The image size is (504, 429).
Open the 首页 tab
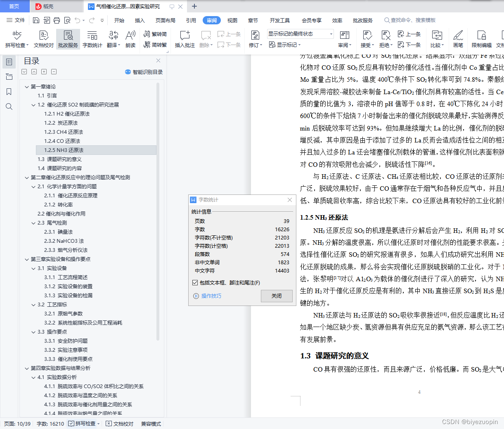[14, 6]
